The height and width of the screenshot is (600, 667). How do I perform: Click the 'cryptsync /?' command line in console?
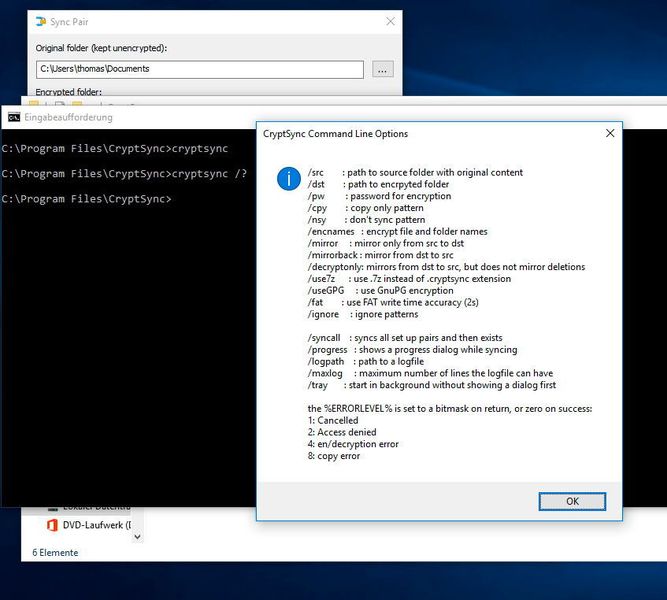[124, 174]
